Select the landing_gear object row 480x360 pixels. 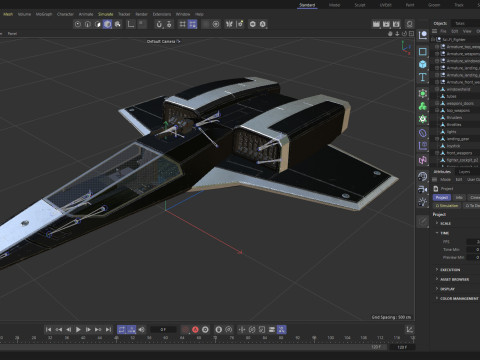coord(458,139)
